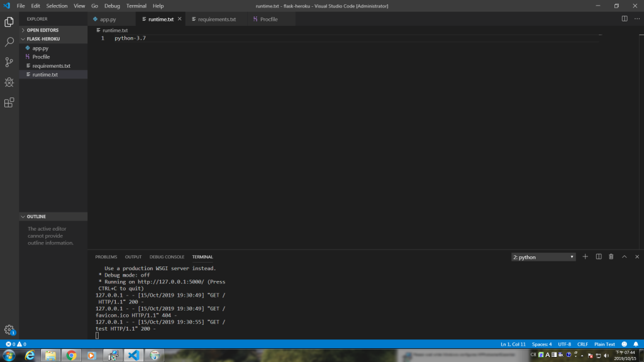Change file encoding UTF-8 in status bar

coord(564,344)
